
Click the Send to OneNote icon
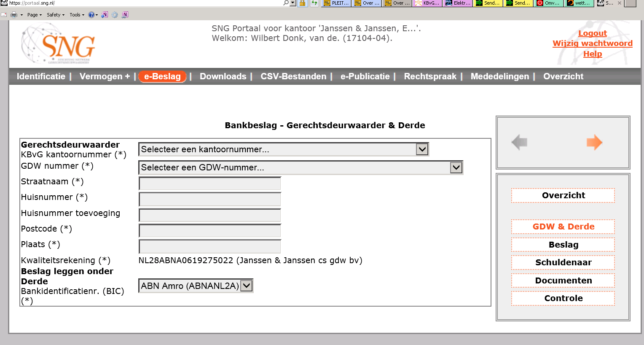[x=105, y=15]
